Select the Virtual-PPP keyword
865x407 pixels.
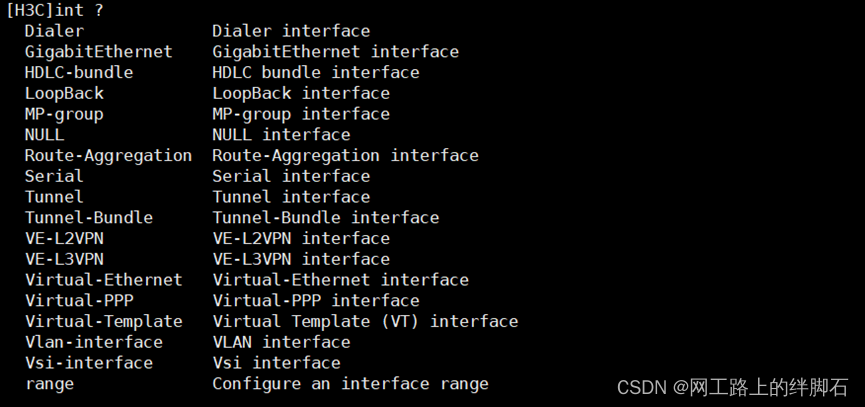79,301
